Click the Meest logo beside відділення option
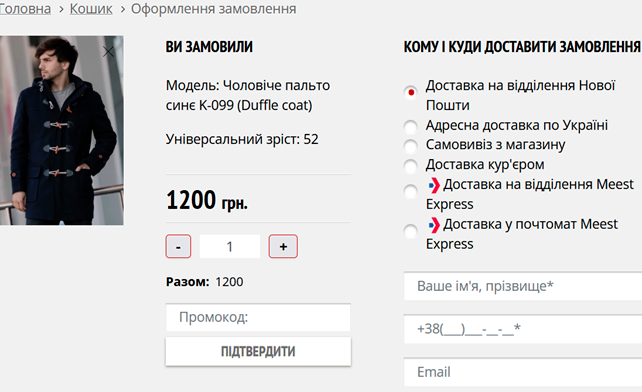This screenshot has height=392, width=642. click(x=434, y=186)
